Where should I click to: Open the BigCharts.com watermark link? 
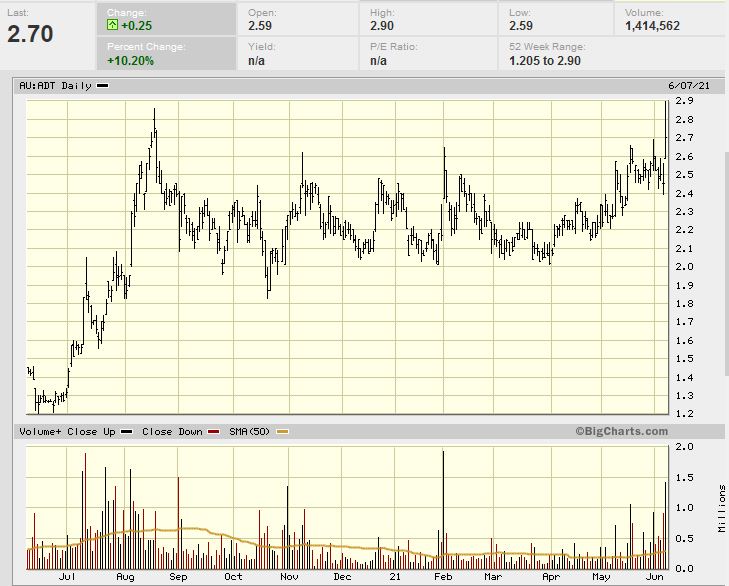click(621, 432)
